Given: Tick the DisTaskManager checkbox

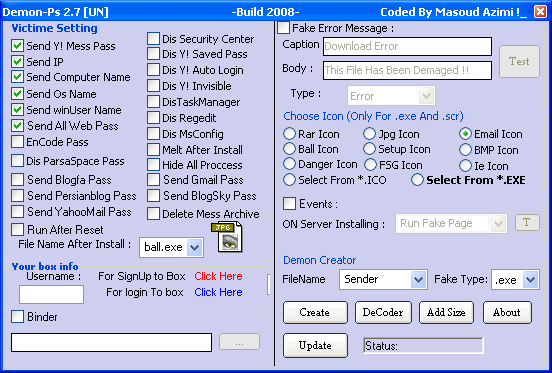Looking at the screenshot, I should pyautogui.click(x=153, y=102).
